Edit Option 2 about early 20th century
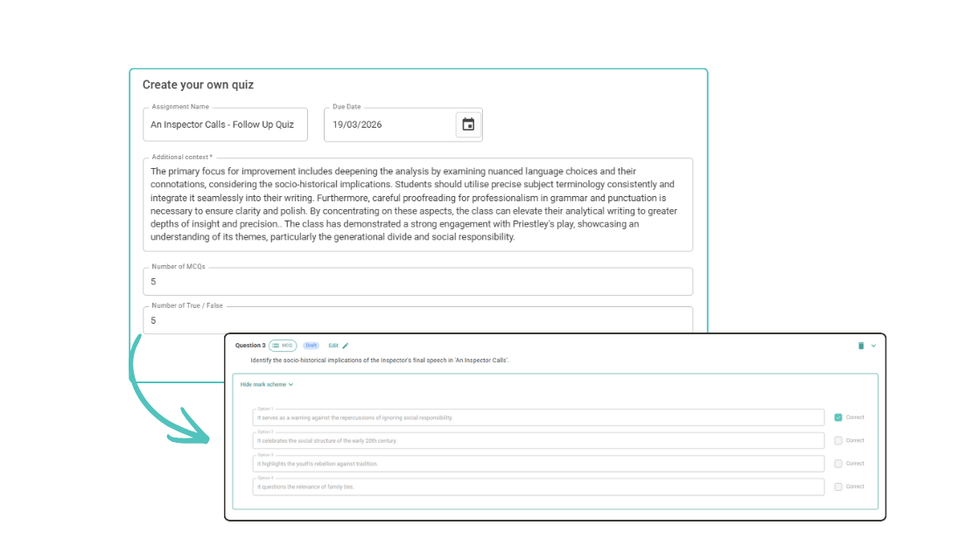Viewport: 980px width, 560px height. (x=538, y=441)
